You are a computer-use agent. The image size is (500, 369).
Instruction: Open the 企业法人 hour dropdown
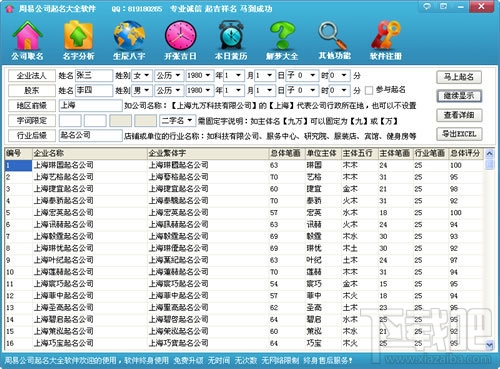pos(301,76)
